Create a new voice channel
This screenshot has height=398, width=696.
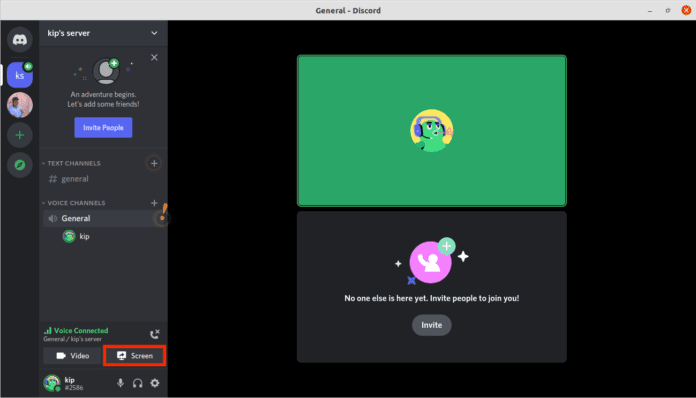tap(154, 203)
